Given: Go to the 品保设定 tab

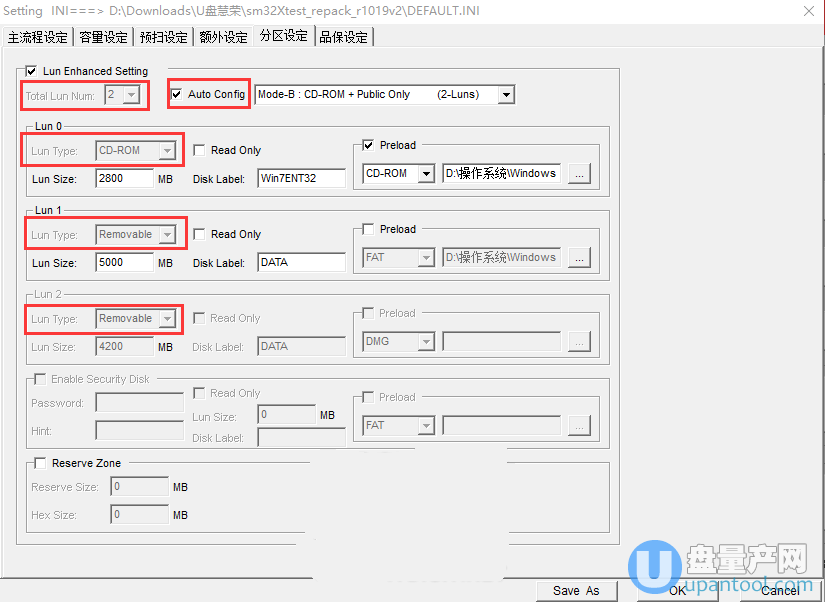Looking at the screenshot, I should [343, 37].
